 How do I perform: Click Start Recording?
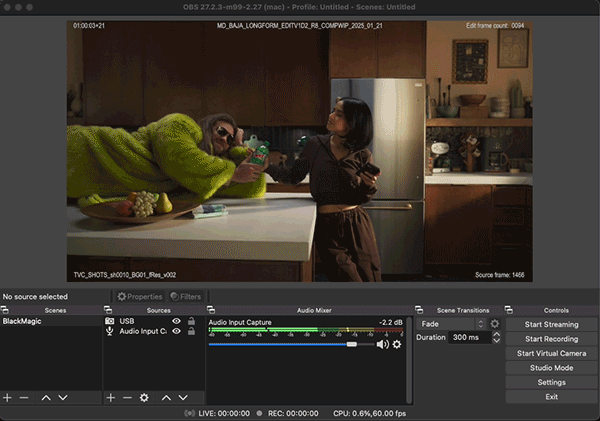[x=551, y=339]
